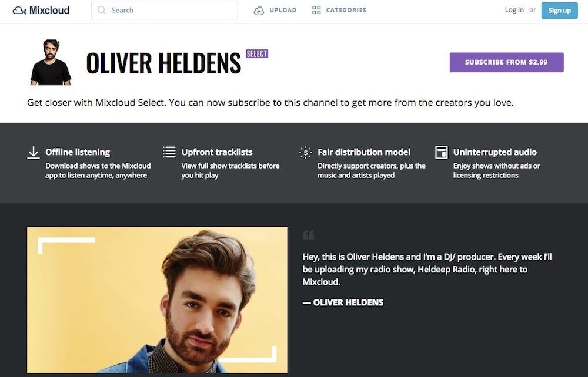Click the Mixcloud wordmark text

[x=49, y=10]
